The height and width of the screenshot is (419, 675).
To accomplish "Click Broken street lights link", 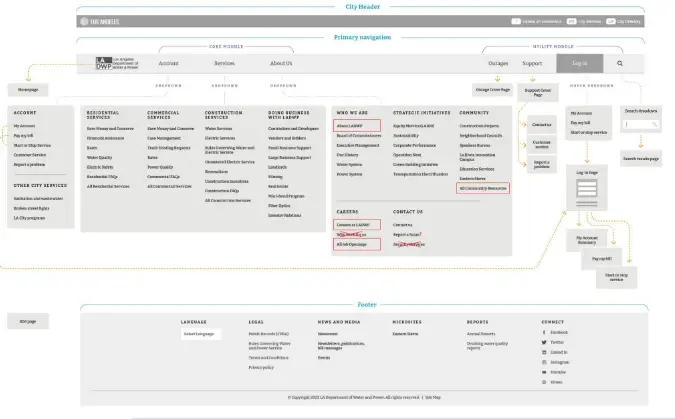I will pos(31,208).
